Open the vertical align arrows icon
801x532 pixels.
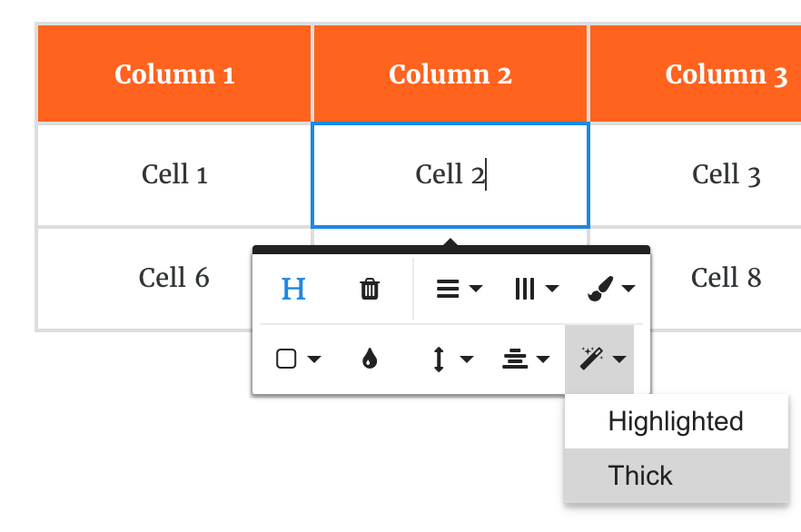(440, 360)
